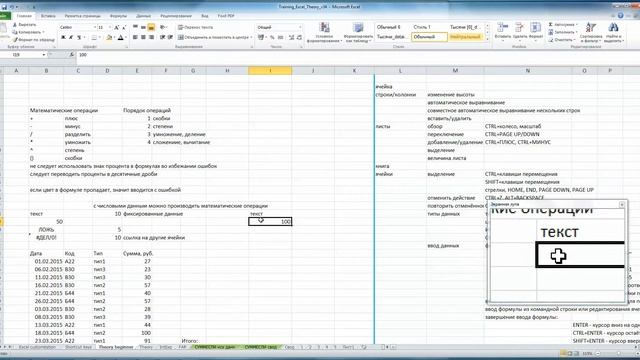Image resolution: width=640 pixels, height=360 pixels.
Task: Open Conditional Formatting menu
Action: pos(324,33)
